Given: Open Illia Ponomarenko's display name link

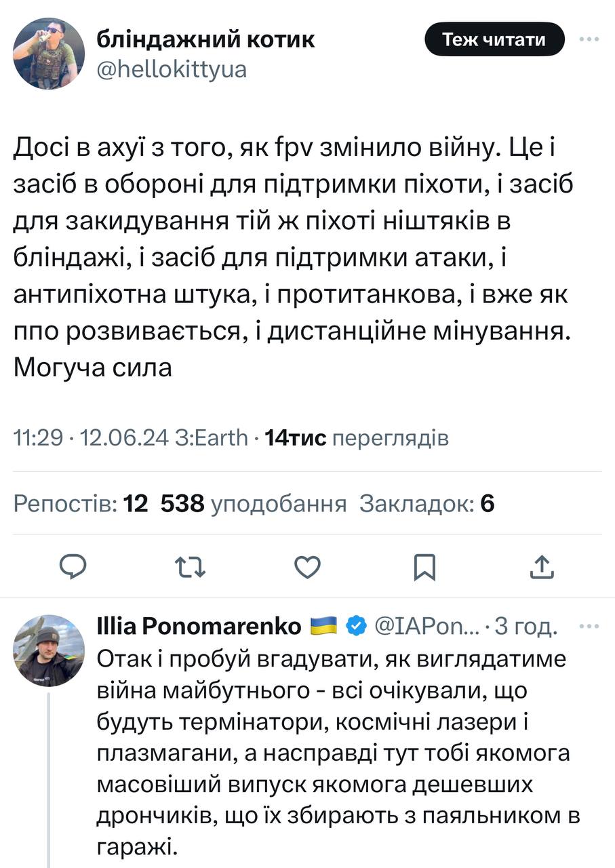Looking at the screenshot, I should pos(200,627).
